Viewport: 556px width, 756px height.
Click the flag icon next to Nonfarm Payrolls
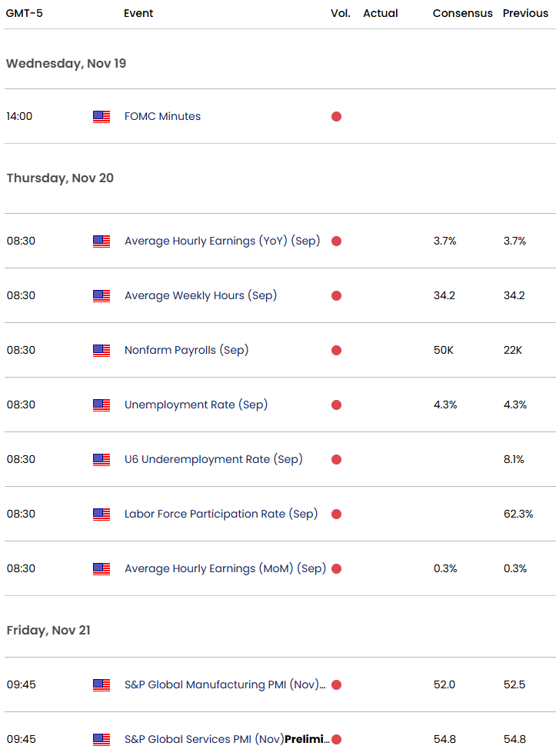click(102, 351)
